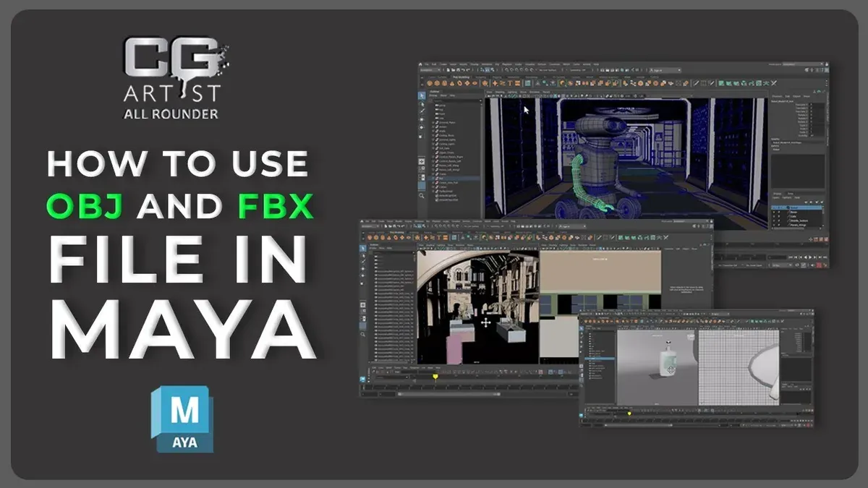Create a polygon cube from robot window shelf
Screen dimensions: 868x488
click(437, 83)
